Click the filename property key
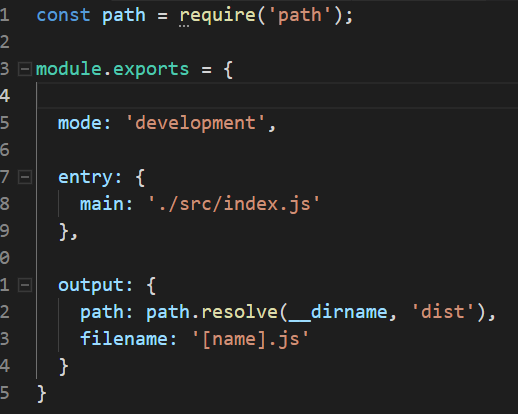 tap(124, 339)
